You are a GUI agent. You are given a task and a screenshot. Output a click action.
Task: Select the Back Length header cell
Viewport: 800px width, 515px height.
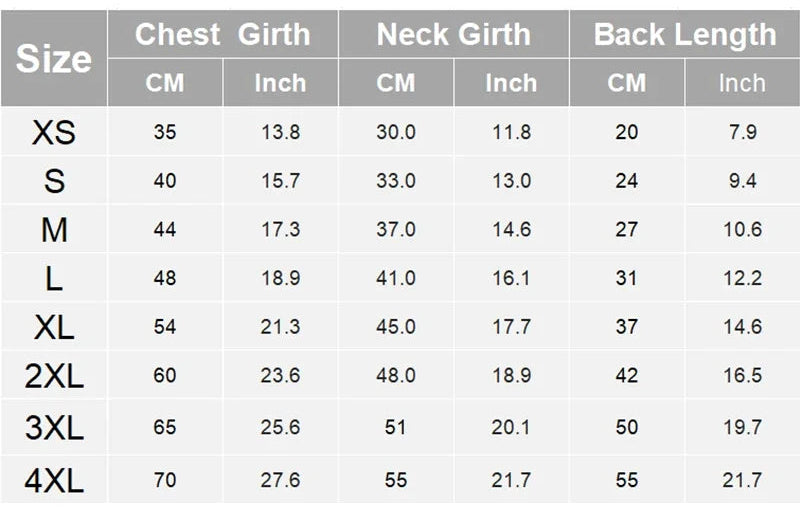(684, 35)
